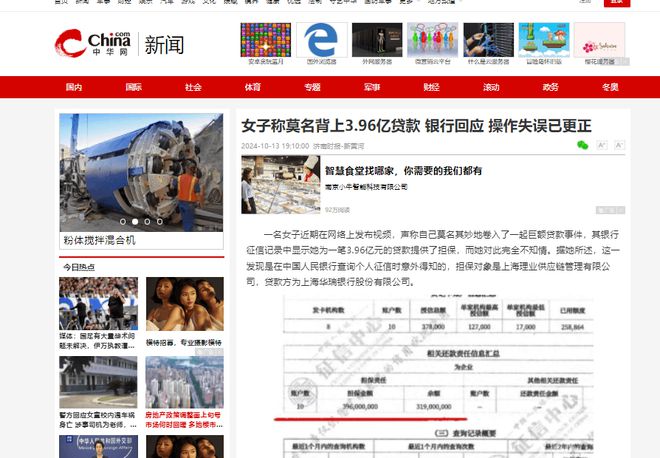
Task: Click the first article paragraph text
Action: click(433, 258)
